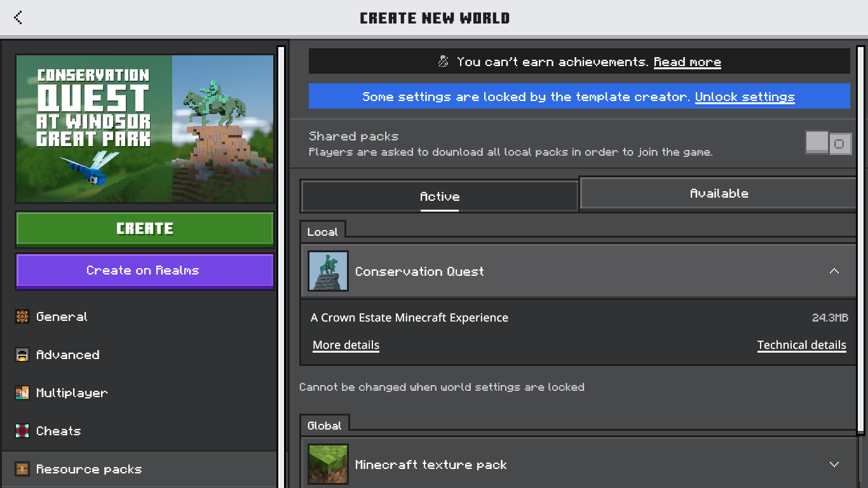Click the General settings gear icon
This screenshot has width=868, height=488.
pyautogui.click(x=22, y=316)
